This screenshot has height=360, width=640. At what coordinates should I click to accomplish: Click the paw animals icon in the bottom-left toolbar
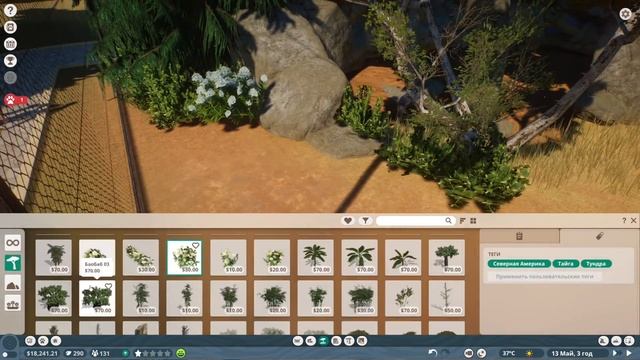[43, 340]
